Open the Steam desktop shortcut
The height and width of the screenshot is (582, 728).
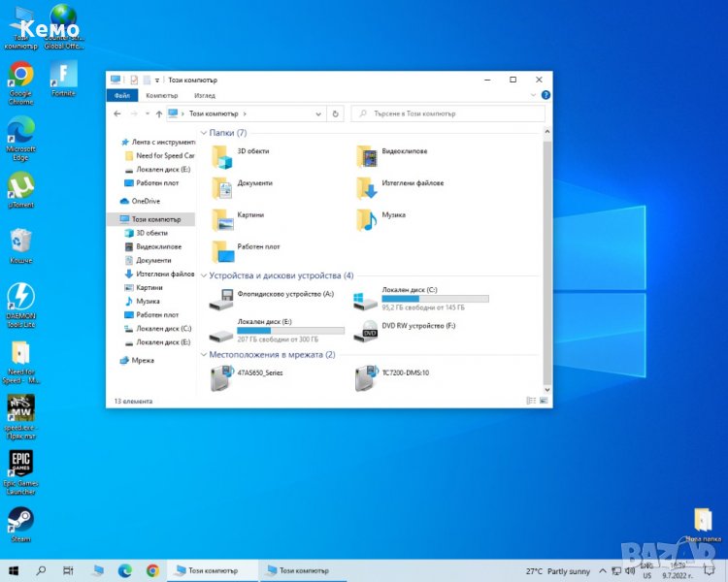point(20,520)
